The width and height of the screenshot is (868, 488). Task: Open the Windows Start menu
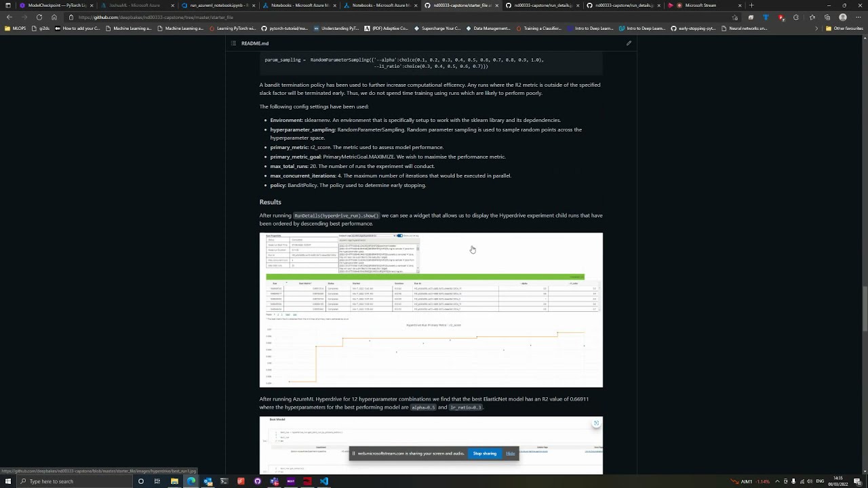(8, 481)
